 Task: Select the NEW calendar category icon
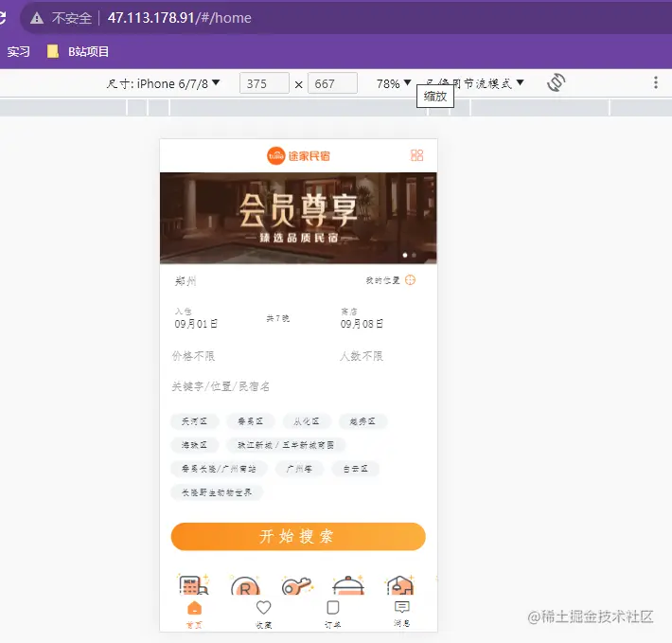point(194,584)
